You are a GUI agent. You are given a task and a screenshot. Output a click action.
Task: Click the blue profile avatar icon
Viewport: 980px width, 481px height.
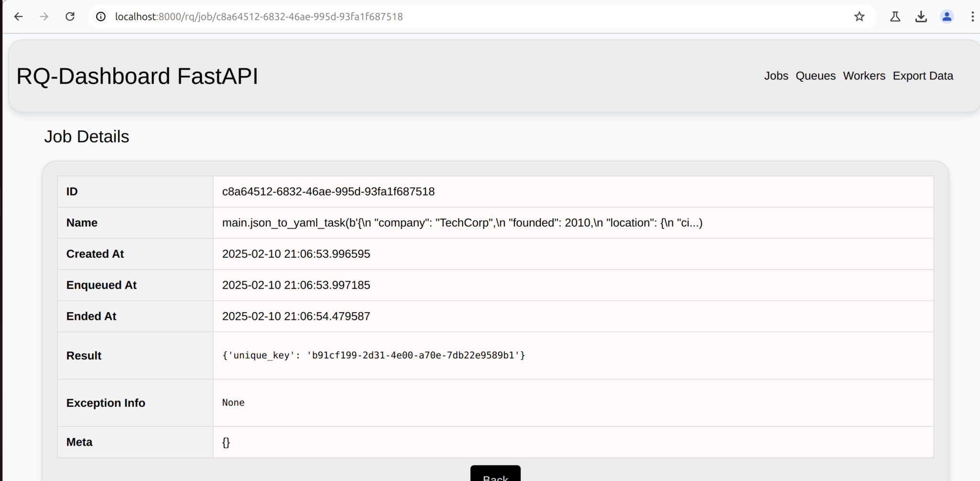coord(947,16)
